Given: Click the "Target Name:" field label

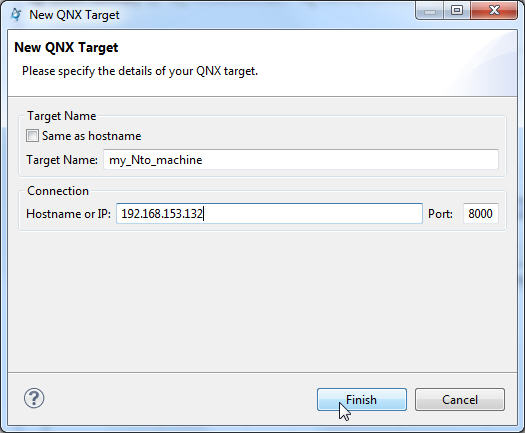Looking at the screenshot, I should pyautogui.click(x=62, y=160).
